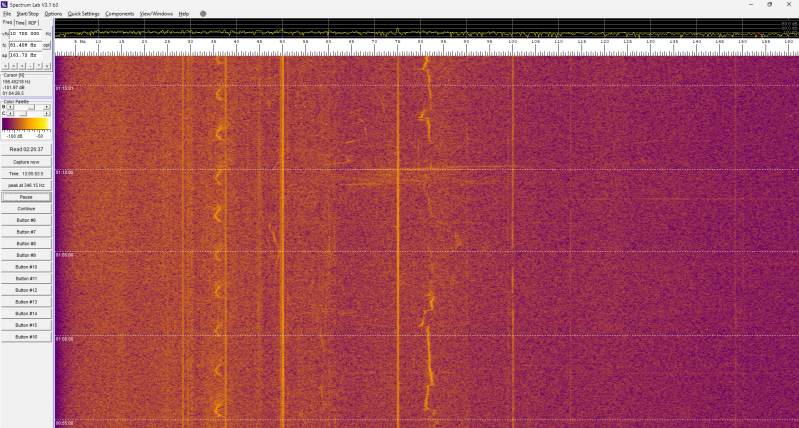Image resolution: width=799 pixels, height=428 pixels.
Task: Open the Help menu
Action: [183, 14]
